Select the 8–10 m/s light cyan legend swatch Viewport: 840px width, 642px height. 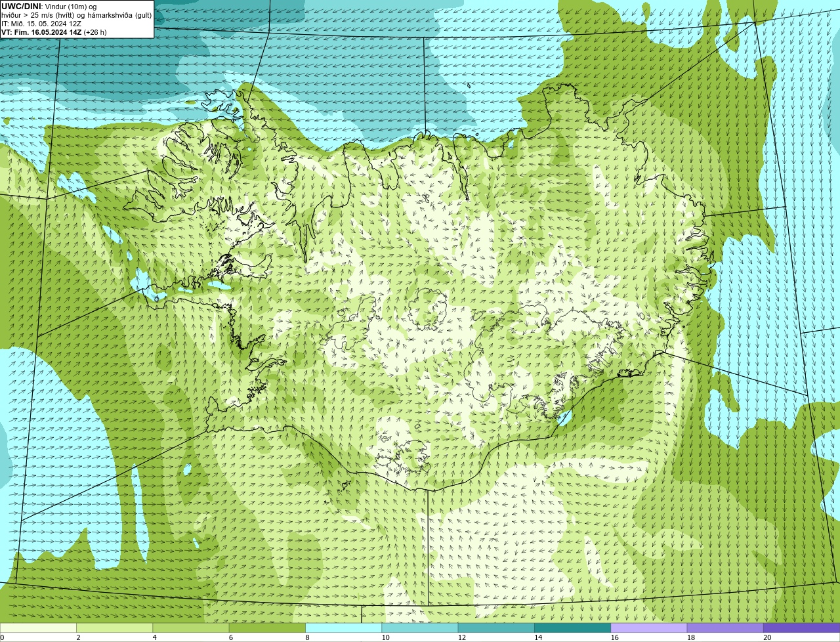[x=344, y=628]
